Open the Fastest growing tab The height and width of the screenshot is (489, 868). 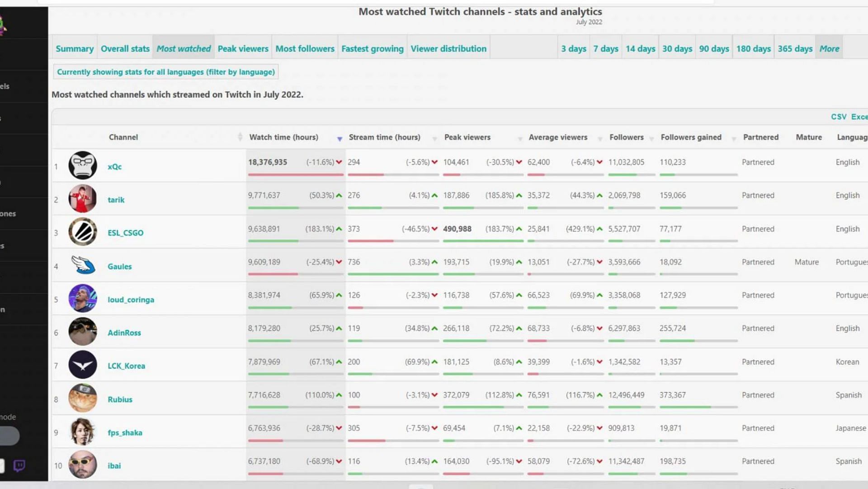click(x=372, y=48)
